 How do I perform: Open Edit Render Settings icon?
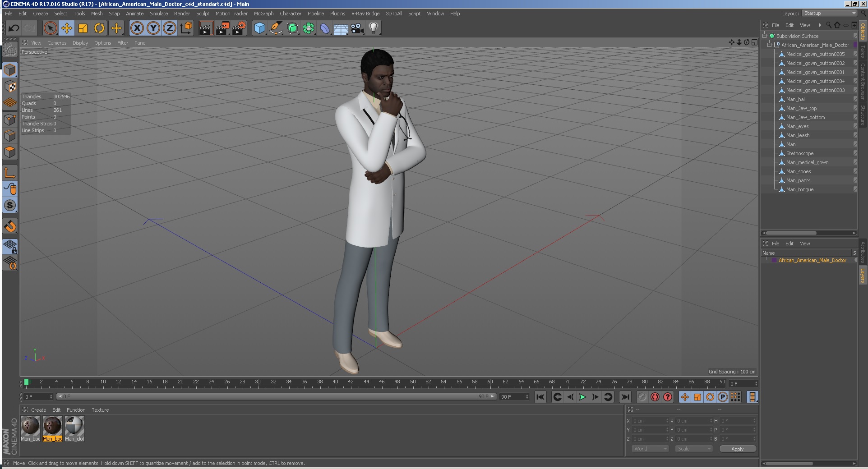[239, 28]
